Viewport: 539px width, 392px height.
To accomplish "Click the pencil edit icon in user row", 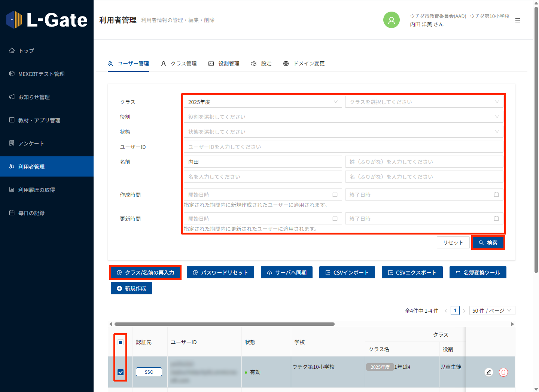I will (x=488, y=372).
